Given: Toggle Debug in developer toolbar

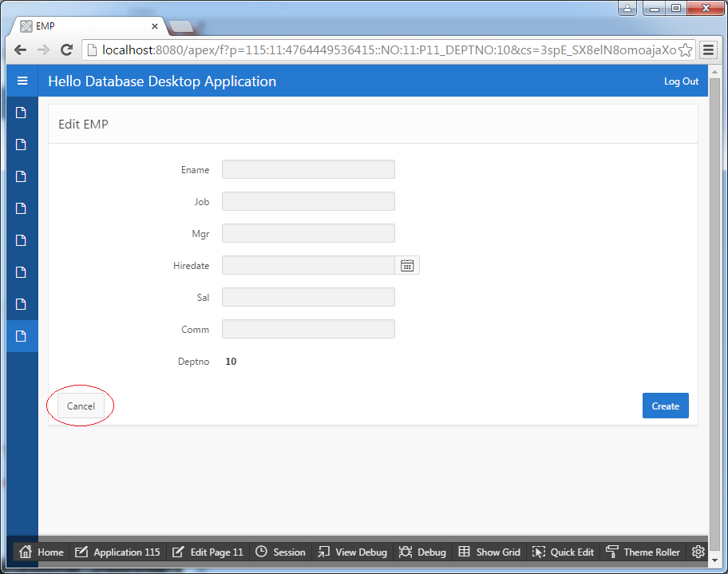Looking at the screenshot, I should [x=422, y=552].
